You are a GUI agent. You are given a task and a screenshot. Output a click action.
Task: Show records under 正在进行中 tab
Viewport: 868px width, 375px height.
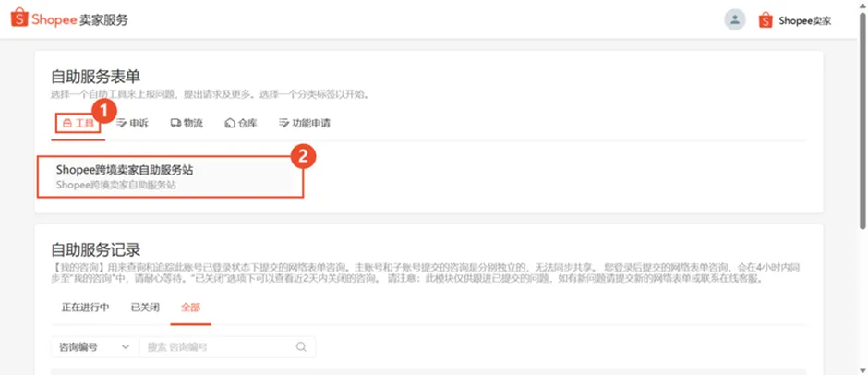click(x=85, y=308)
